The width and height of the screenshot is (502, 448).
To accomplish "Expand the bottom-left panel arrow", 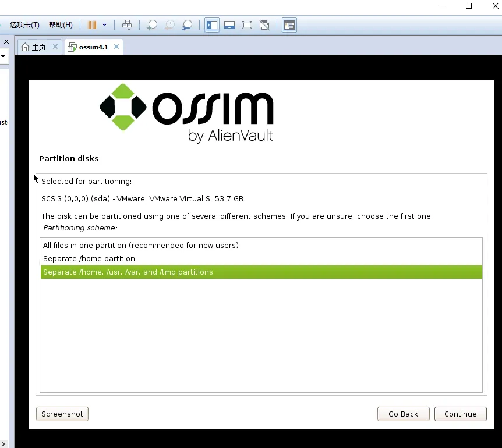I will 3,444.
